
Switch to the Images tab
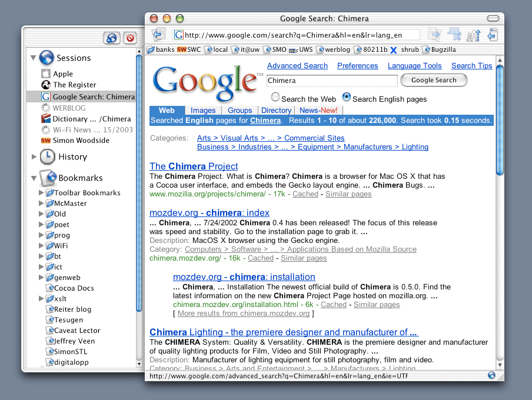[x=203, y=111]
